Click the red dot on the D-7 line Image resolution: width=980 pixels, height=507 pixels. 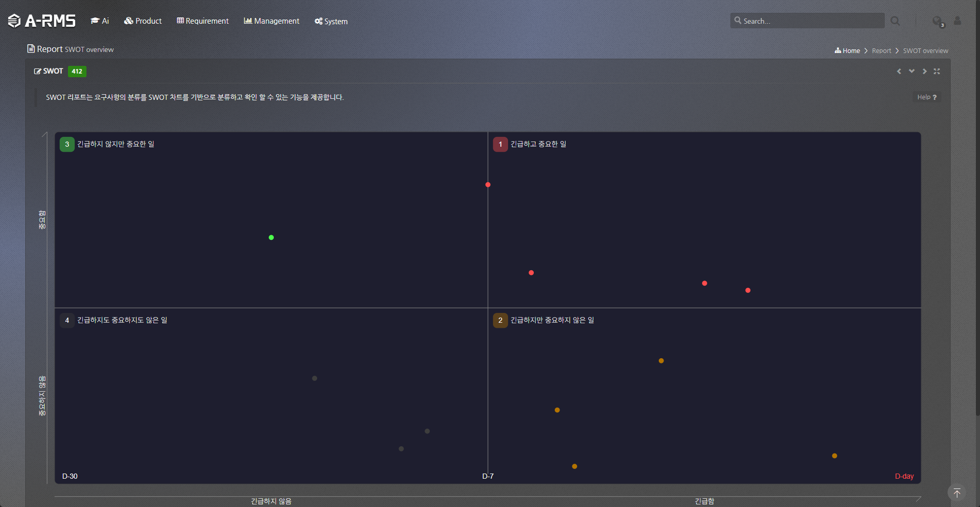(x=488, y=185)
